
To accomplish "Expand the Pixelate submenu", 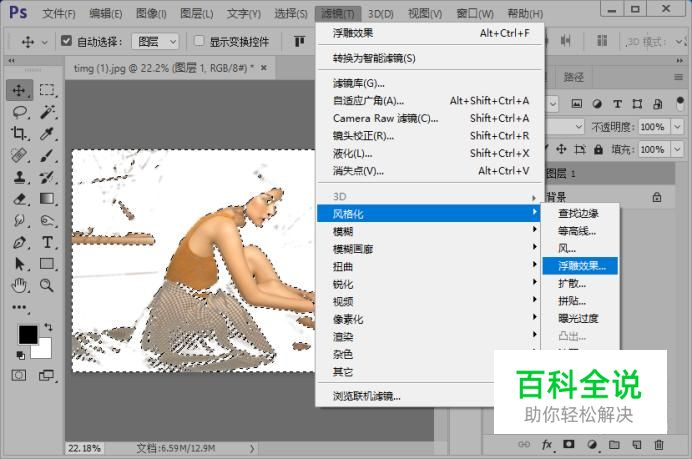I will coord(429,320).
